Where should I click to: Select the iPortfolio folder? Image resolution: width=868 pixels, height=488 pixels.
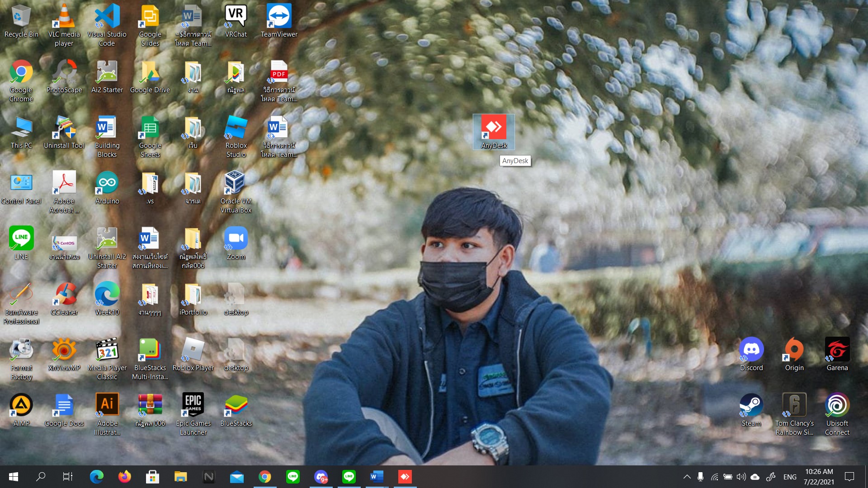tap(193, 299)
